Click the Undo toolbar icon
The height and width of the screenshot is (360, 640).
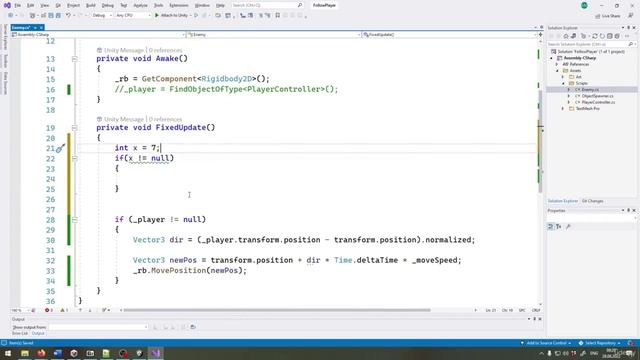68,16
